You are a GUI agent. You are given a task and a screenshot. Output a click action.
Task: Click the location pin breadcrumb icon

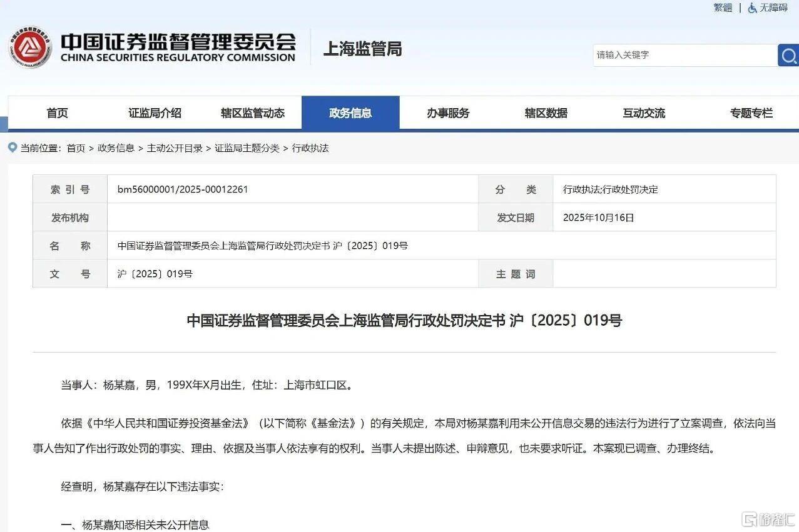coord(13,148)
